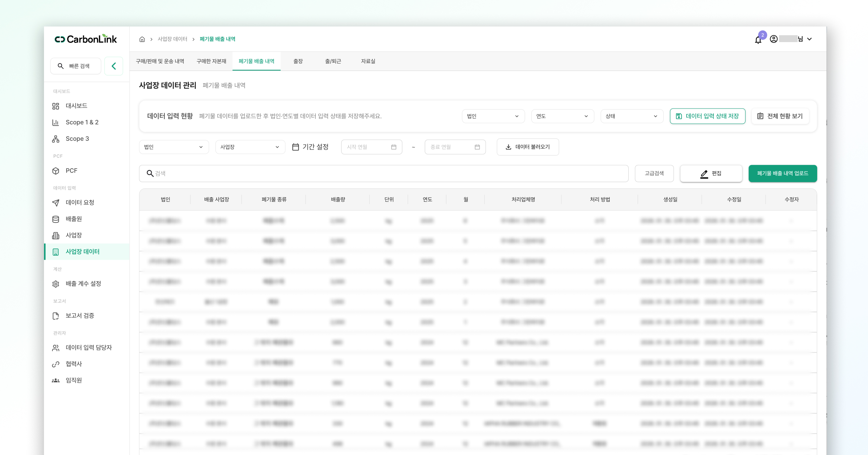The image size is (868, 455).
Task: Click the calendar icon in 종료 연월 field
Action: (x=477, y=147)
